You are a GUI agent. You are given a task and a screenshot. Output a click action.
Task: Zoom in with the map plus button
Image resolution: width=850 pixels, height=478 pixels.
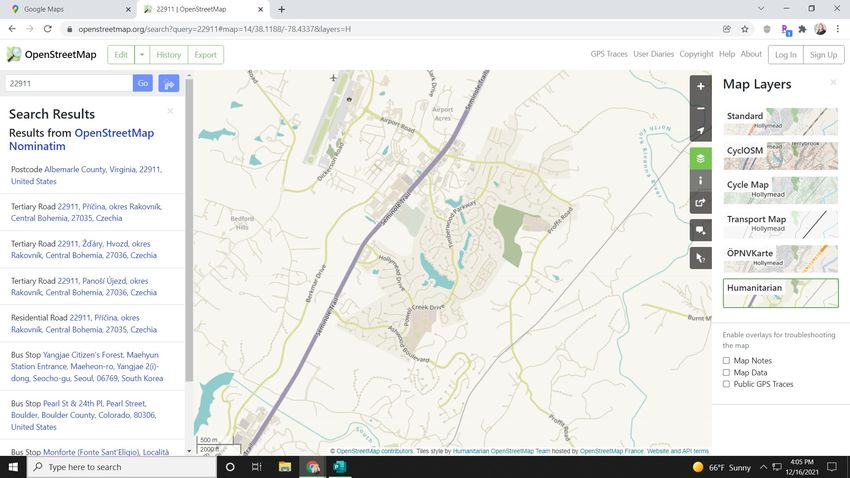tap(700, 86)
